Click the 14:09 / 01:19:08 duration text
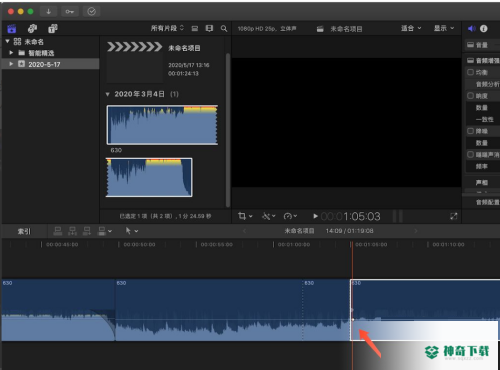 (x=349, y=231)
